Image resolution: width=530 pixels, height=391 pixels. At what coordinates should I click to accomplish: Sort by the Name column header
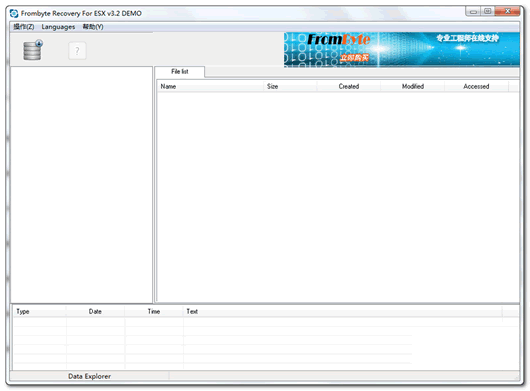point(210,87)
